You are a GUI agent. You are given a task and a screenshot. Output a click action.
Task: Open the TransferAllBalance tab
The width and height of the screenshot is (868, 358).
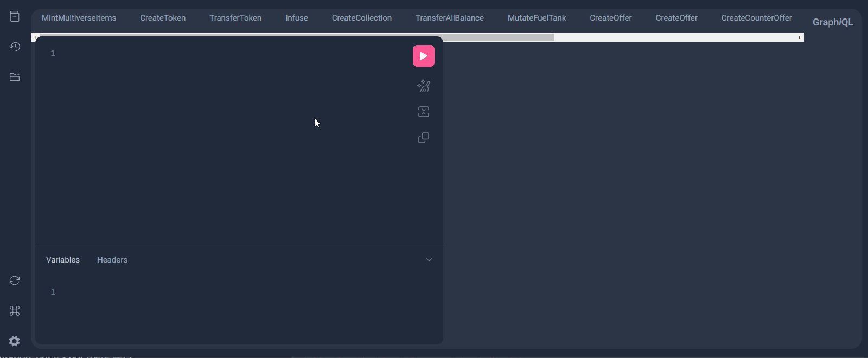point(450,18)
